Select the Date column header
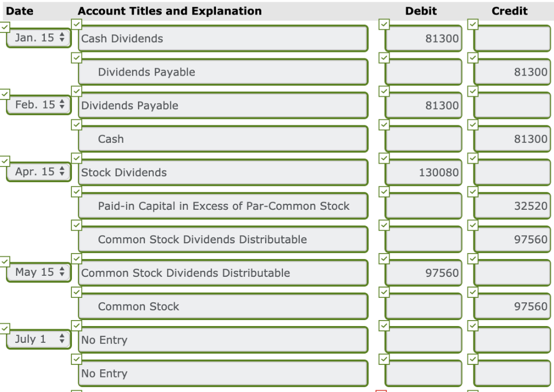554x392 pixels. 20,11
